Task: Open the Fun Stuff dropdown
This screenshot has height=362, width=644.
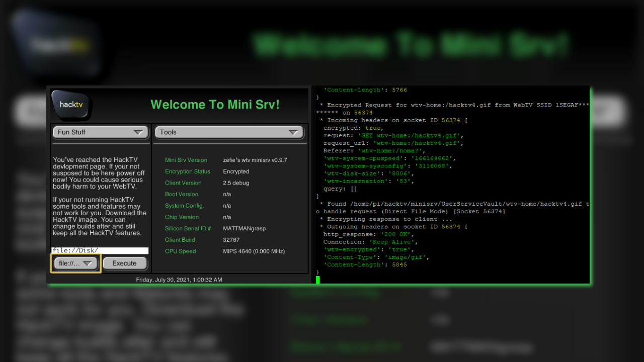Action: (101, 132)
